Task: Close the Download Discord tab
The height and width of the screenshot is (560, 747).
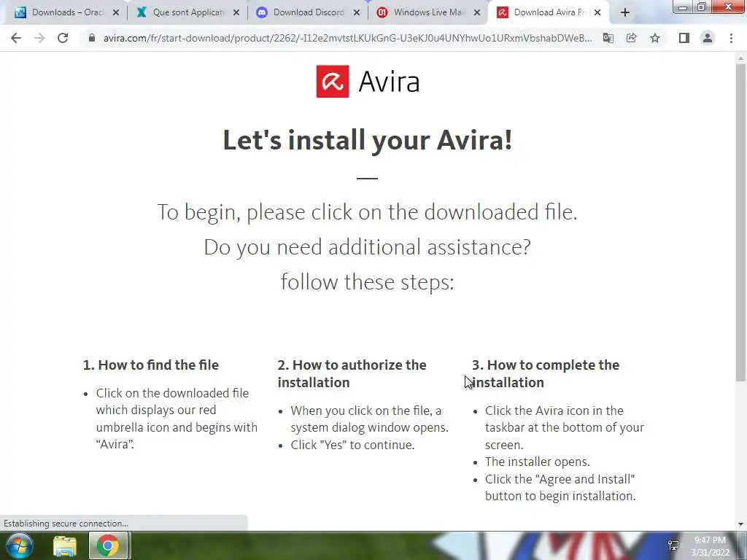Action: 356,13
